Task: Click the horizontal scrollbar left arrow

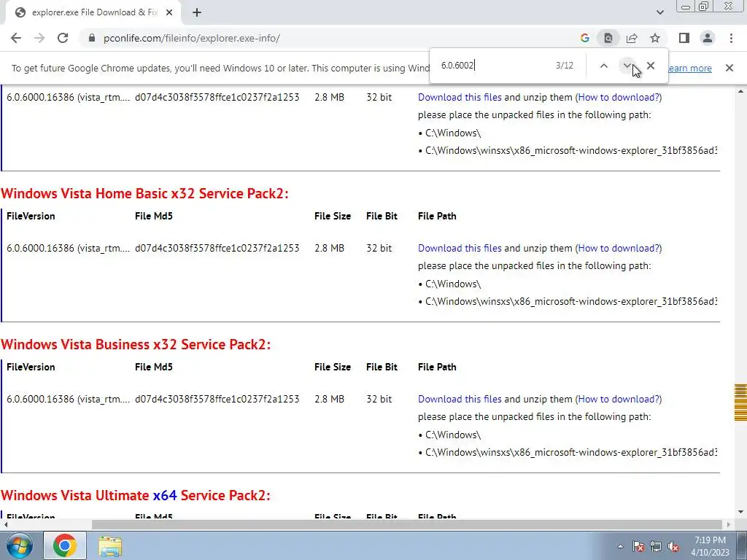Action: click(5, 525)
